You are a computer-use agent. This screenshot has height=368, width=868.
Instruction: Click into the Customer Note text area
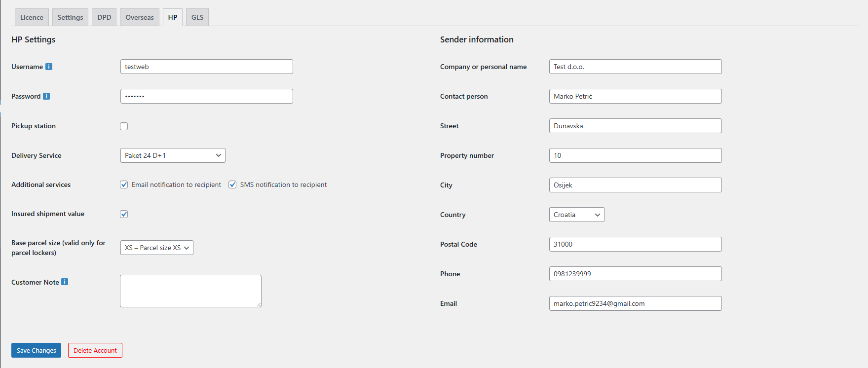coord(190,291)
